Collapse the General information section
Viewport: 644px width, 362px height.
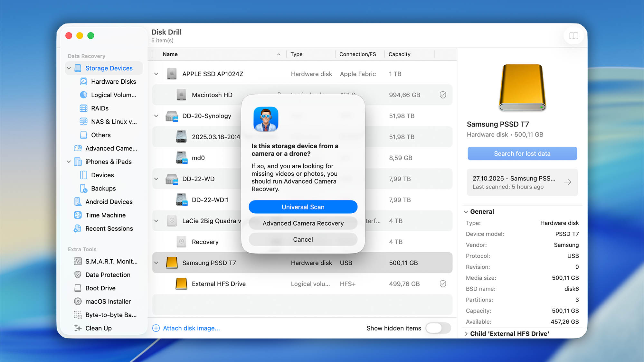click(x=466, y=211)
